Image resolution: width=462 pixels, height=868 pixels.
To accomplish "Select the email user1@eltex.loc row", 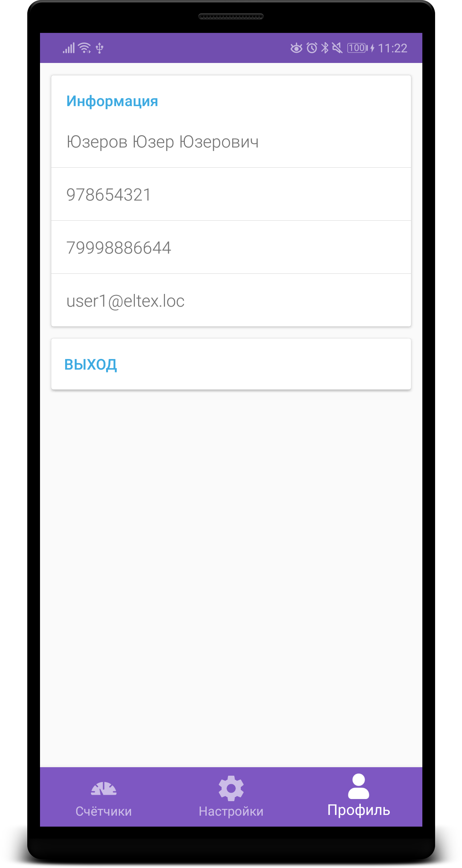I will tap(231, 300).
